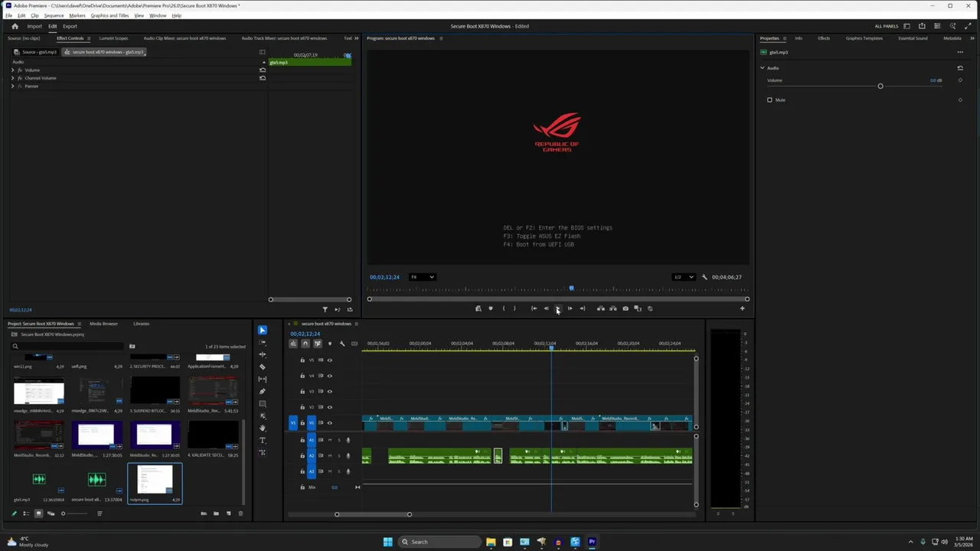Check the Mute checkbox in Properties
Screen dimensions: 980x551
769,99
